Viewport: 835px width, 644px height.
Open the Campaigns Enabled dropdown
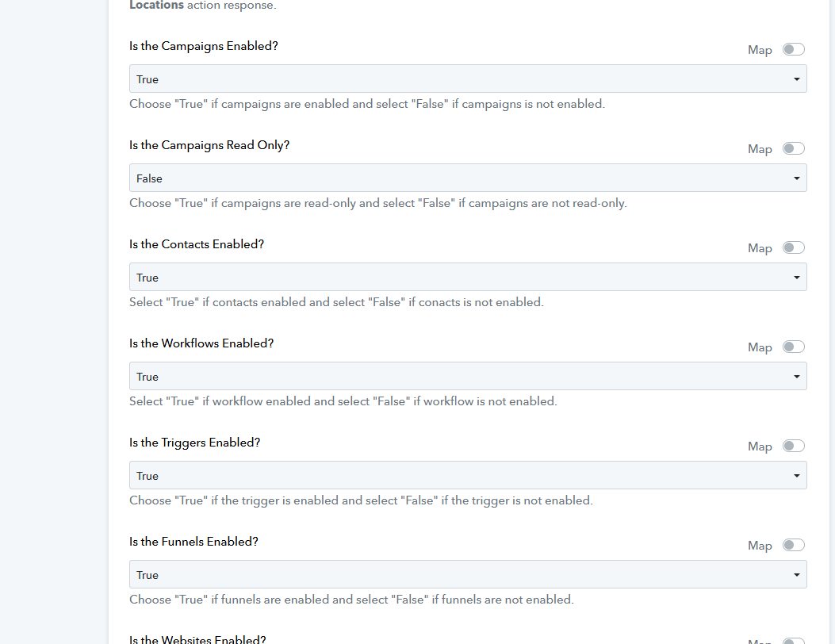[468, 79]
